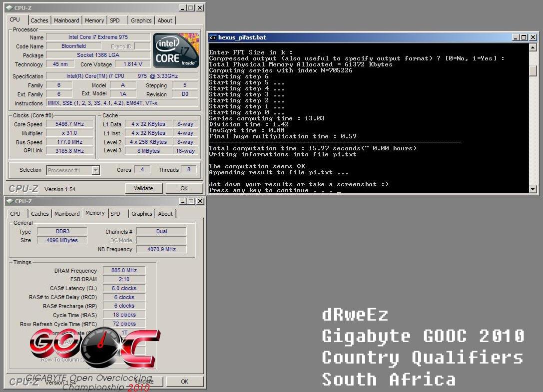Click the '18 clocks' Cycle Time value

click(x=124, y=315)
